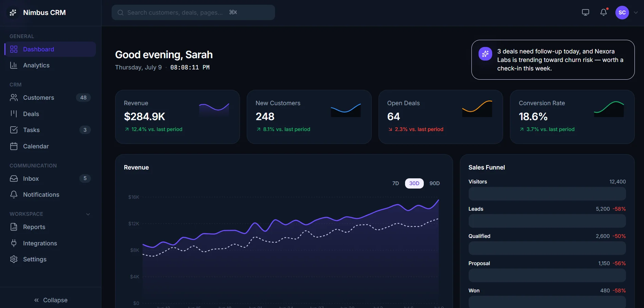Viewport: 644px width, 308px height.
Task: Open the user menu chevron next to the SC avatar
Action: (636, 13)
